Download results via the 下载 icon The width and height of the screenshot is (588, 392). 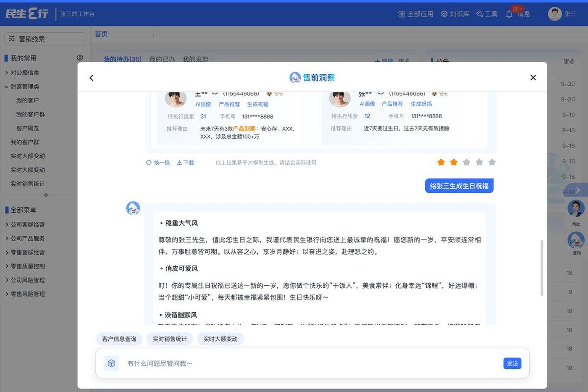point(179,163)
